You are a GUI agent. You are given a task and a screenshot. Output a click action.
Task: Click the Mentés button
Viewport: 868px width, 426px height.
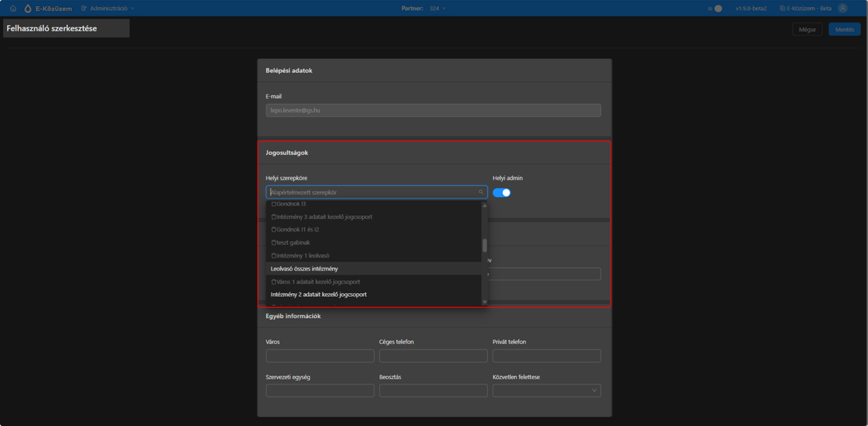click(845, 29)
